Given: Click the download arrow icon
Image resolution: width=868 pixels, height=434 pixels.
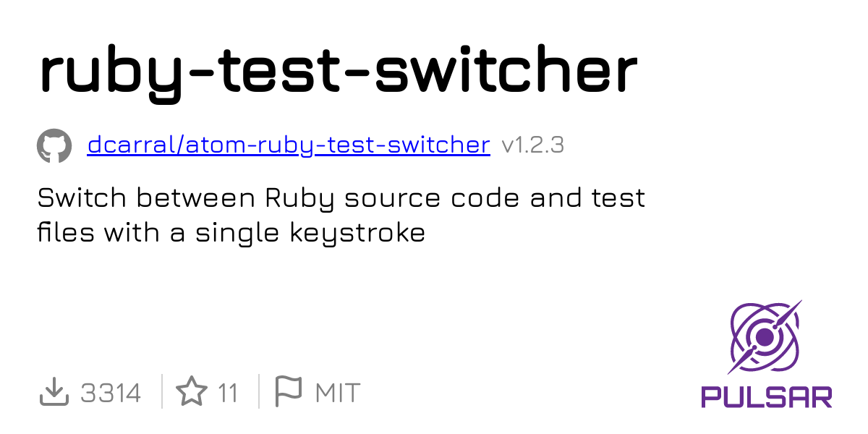Looking at the screenshot, I should point(54,393).
